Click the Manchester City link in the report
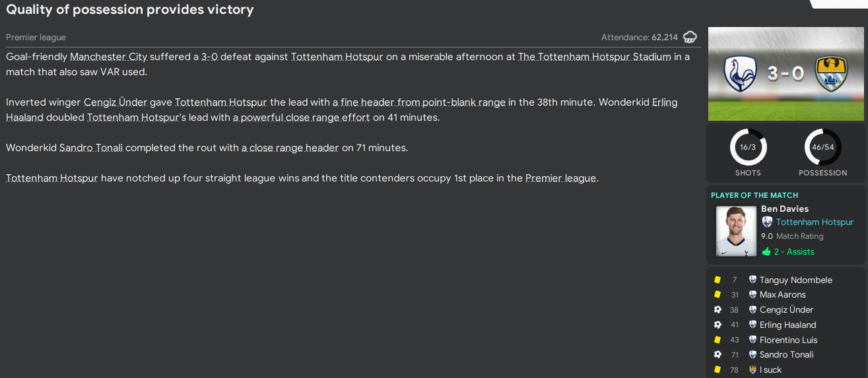868x378 pixels. (x=108, y=57)
